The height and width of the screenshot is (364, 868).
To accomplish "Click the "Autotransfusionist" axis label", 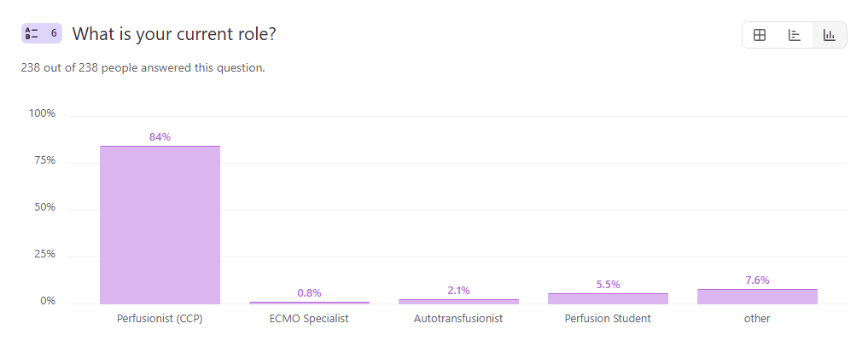I will click(x=458, y=319).
